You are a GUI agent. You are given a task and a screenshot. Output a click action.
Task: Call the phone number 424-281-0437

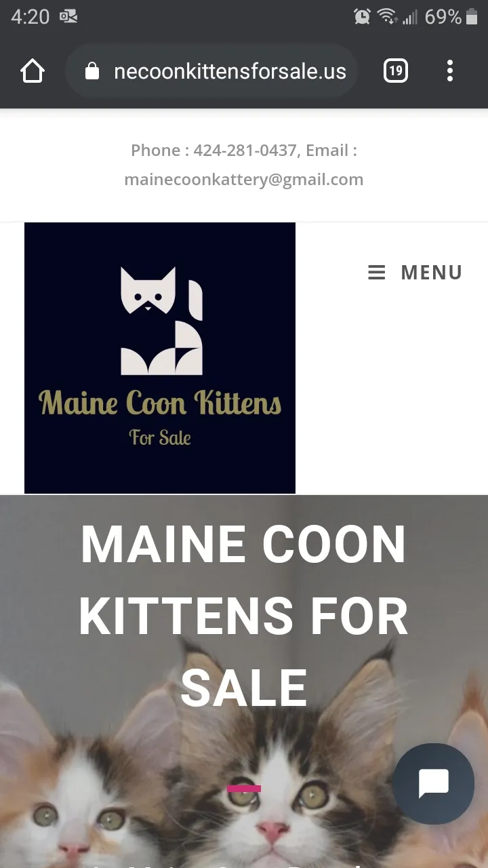[x=245, y=151]
